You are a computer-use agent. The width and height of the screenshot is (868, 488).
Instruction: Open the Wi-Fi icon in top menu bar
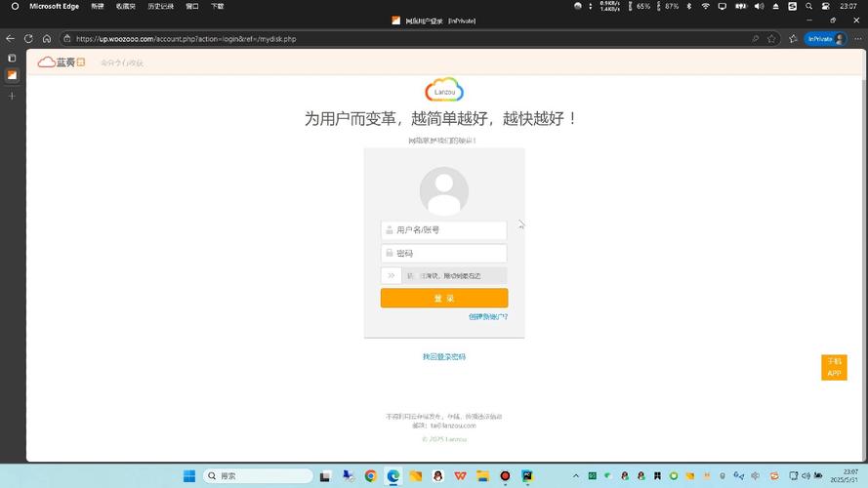tap(705, 6)
